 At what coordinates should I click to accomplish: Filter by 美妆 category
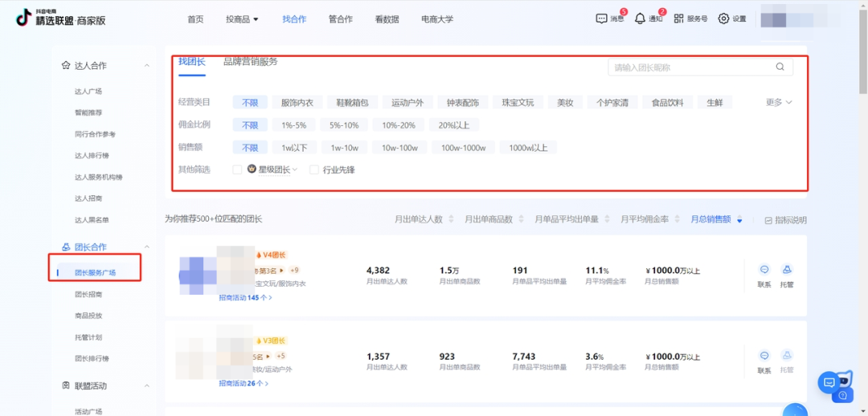coord(565,102)
